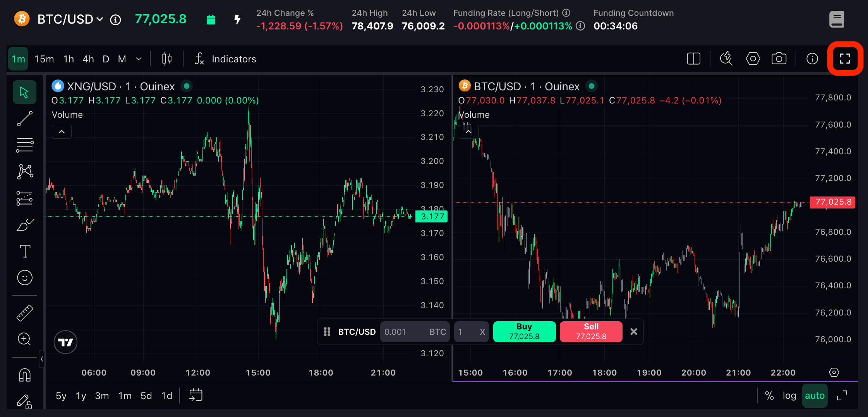Open chart settings hexagon icon
Image resolution: width=868 pixels, height=417 pixels.
(753, 59)
